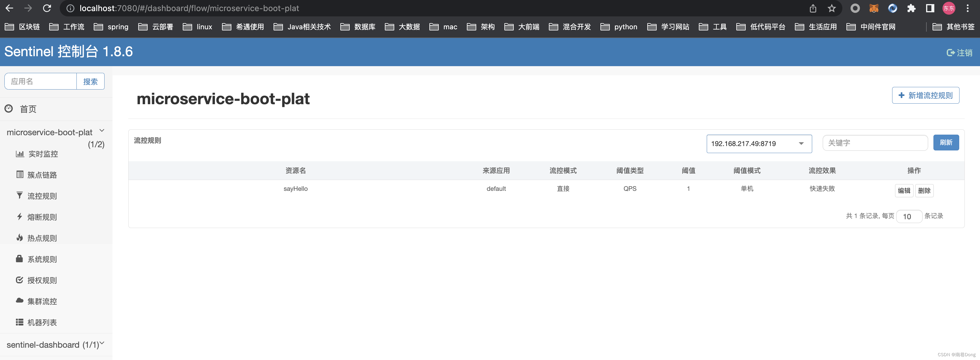
Task: Click the share page icon
Action: pyautogui.click(x=813, y=8)
